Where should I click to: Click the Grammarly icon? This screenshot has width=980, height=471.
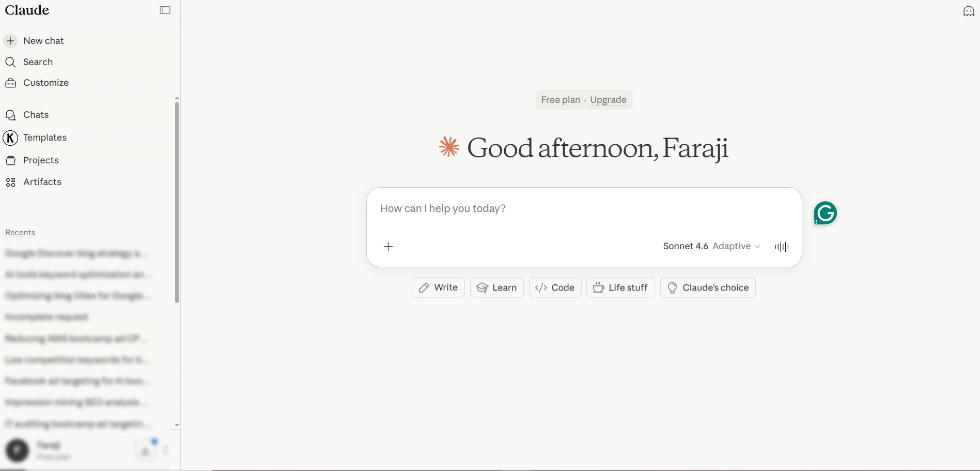[x=825, y=213]
